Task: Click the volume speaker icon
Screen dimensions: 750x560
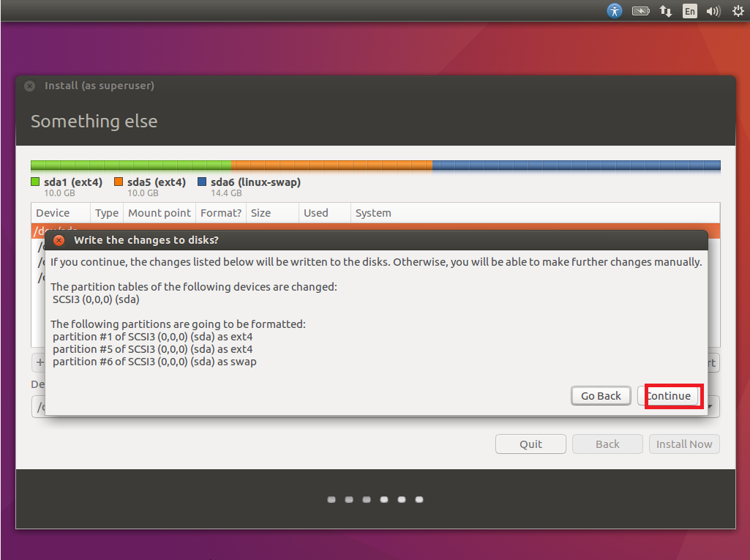Action: coord(713,11)
